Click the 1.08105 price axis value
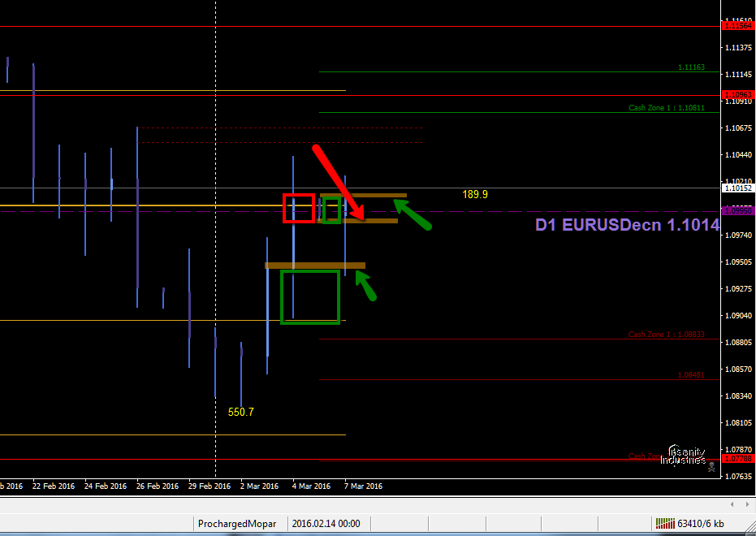756x536 pixels. (739, 423)
